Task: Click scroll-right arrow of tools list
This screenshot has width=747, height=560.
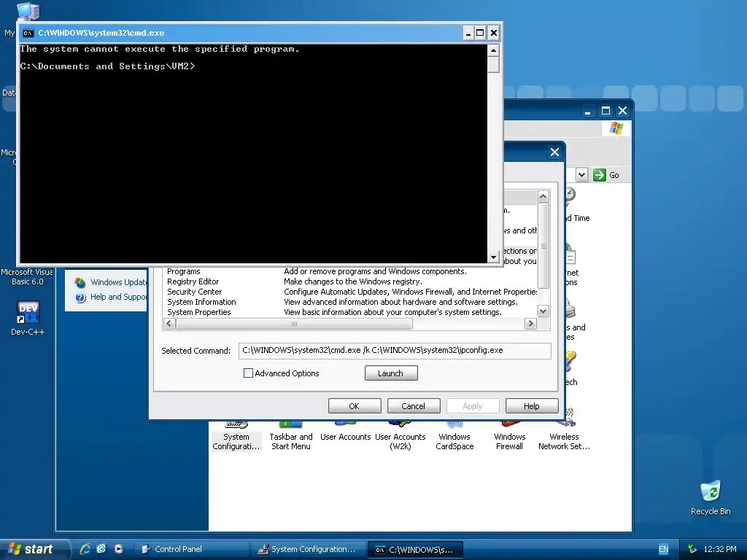Action: pyautogui.click(x=530, y=324)
